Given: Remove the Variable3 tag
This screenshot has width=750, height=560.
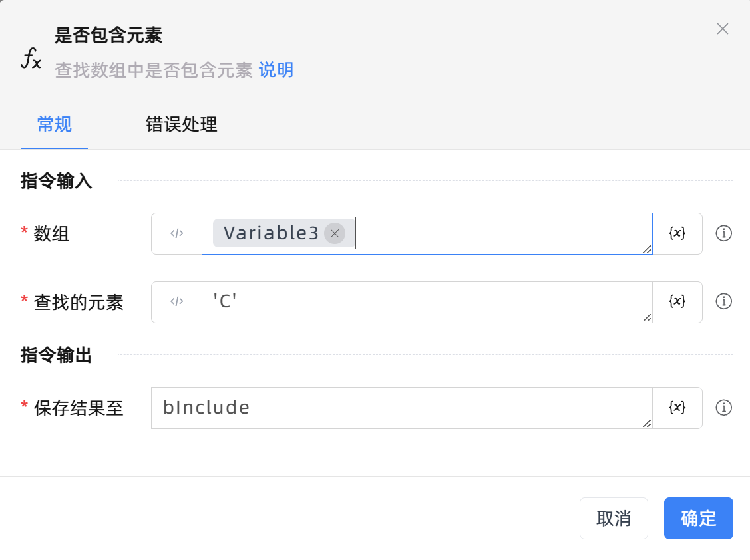Looking at the screenshot, I should (335, 233).
